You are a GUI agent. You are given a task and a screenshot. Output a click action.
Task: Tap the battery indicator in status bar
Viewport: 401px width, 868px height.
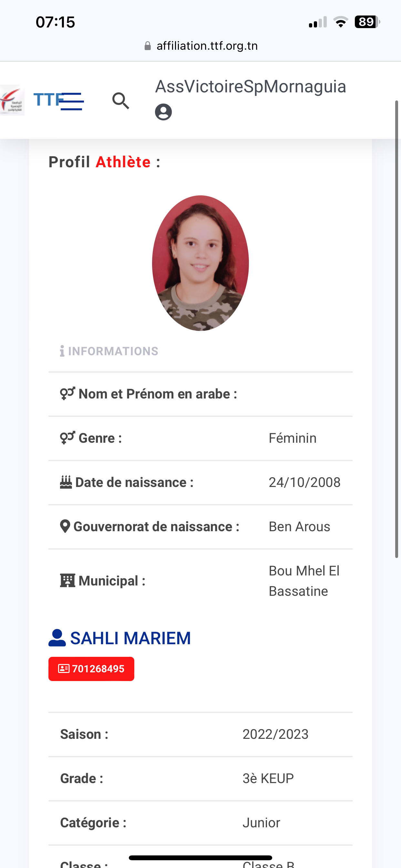point(367,22)
